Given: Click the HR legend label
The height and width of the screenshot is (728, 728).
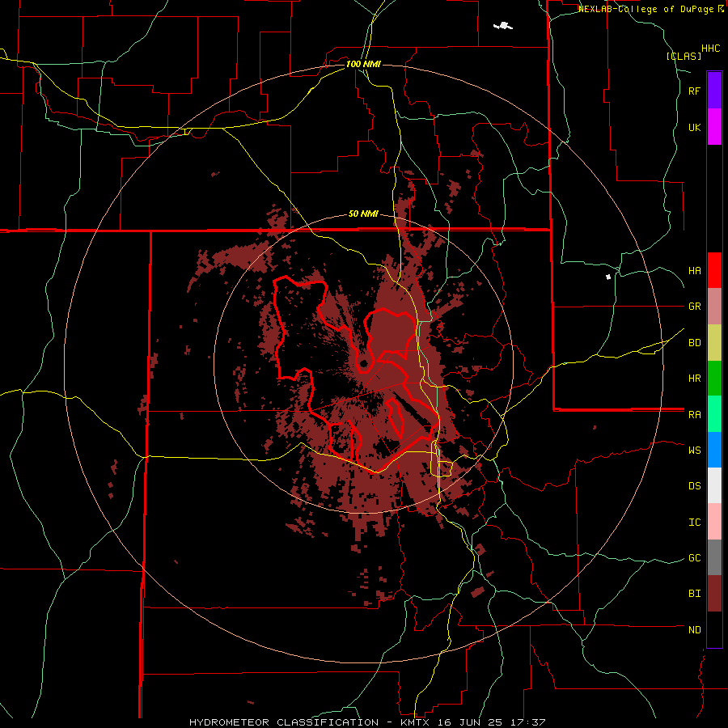Looking at the screenshot, I should click(x=694, y=379).
